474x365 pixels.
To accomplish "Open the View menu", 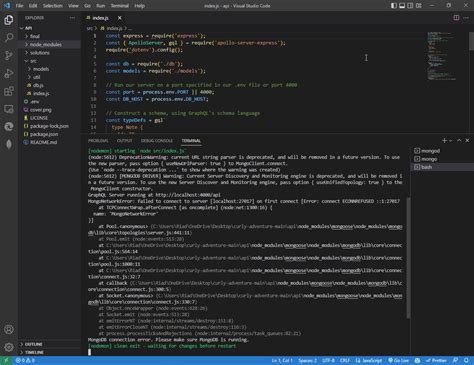I will tap(73, 6).
